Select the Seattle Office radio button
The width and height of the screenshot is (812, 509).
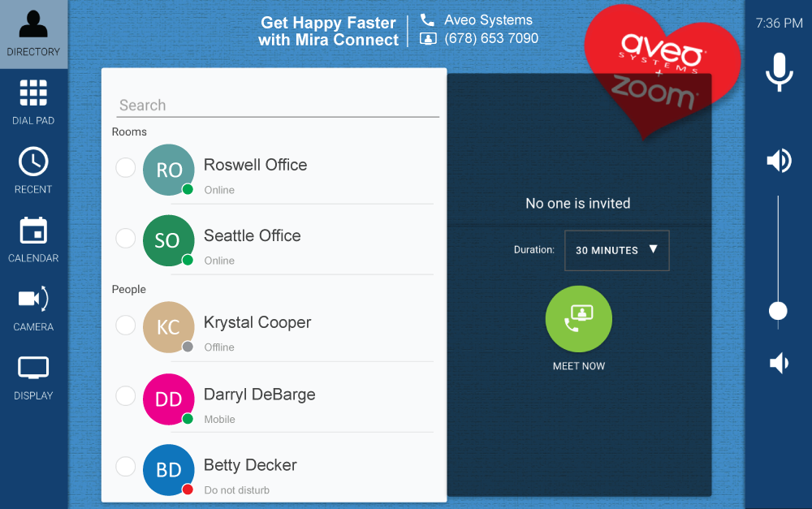coord(125,239)
